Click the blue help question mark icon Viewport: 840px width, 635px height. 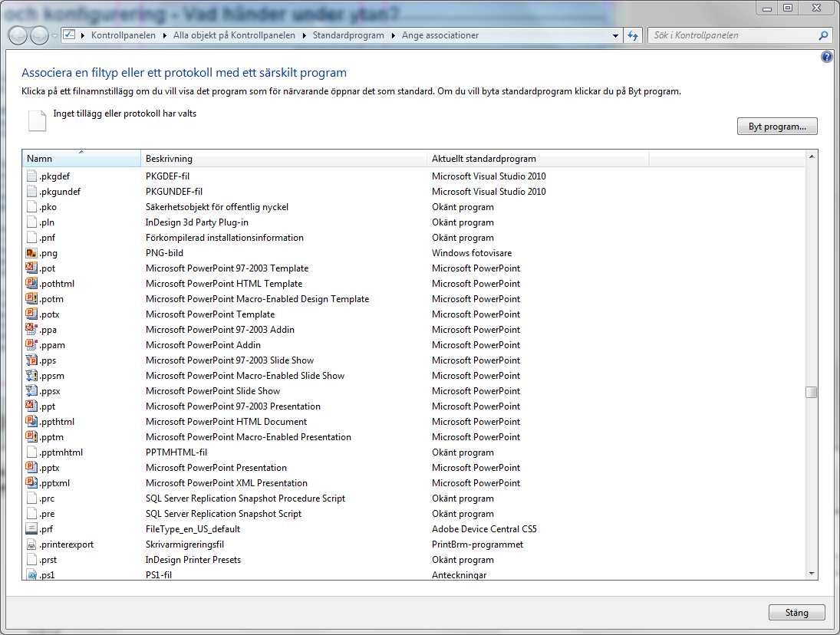(x=826, y=58)
